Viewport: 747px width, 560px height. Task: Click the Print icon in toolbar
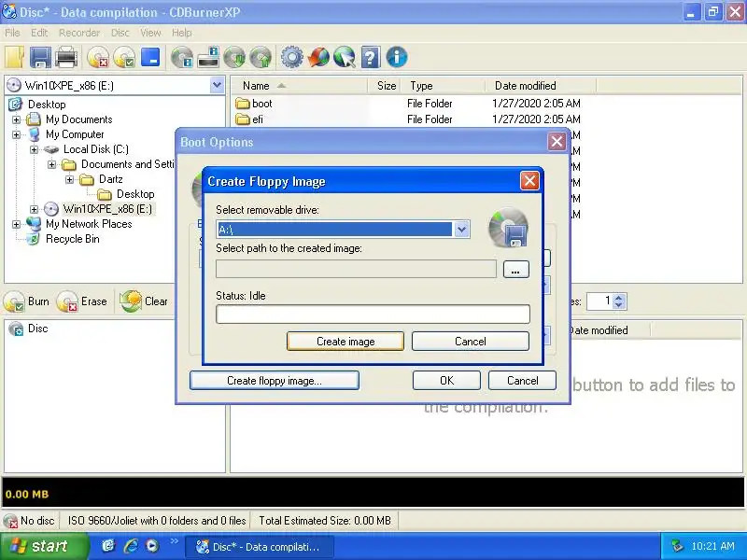click(x=66, y=58)
